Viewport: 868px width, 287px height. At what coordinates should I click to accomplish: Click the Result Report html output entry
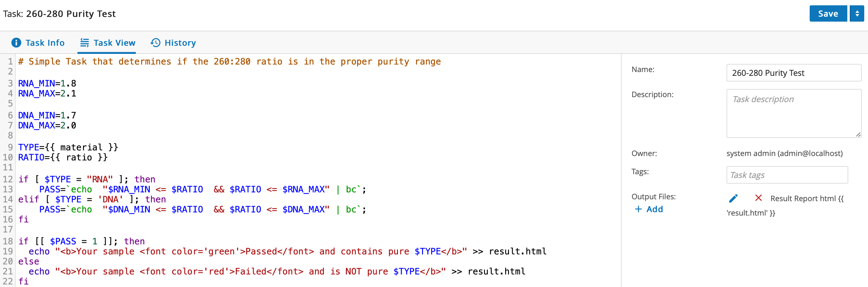[x=785, y=206]
